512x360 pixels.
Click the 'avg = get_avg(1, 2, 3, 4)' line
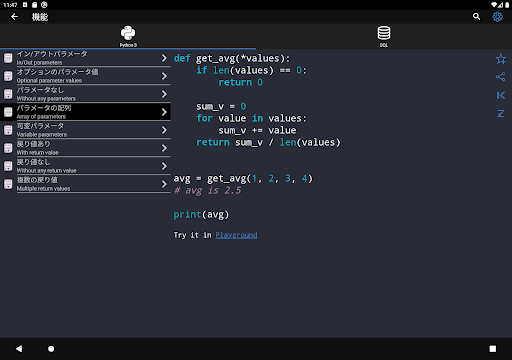(243, 179)
